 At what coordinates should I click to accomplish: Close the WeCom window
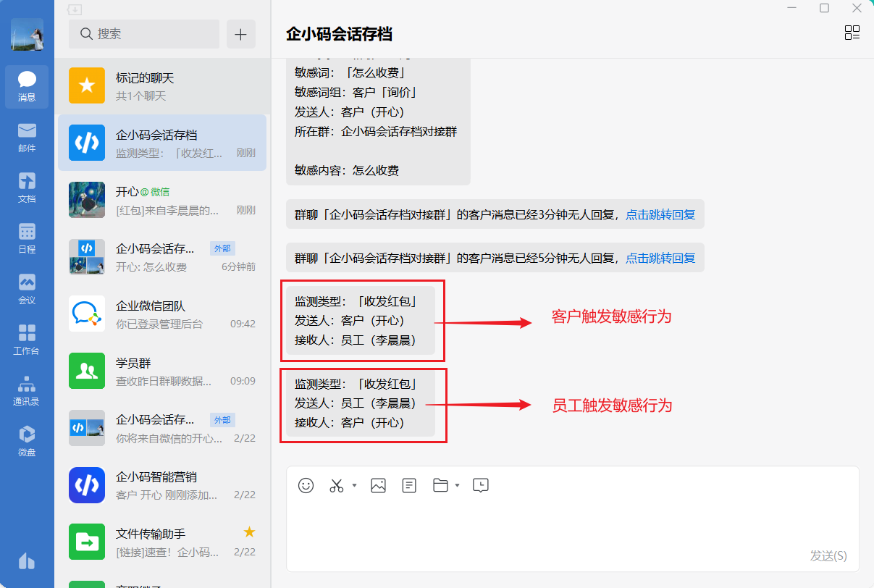[857, 8]
